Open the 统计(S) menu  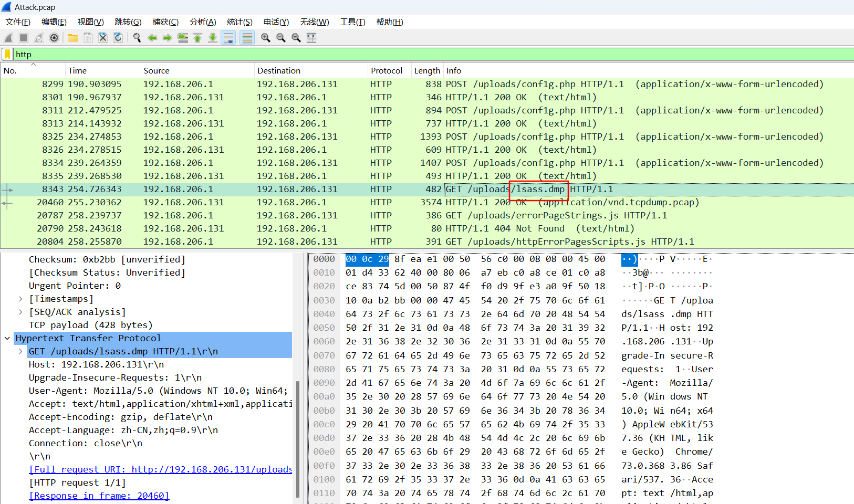(x=239, y=22)
